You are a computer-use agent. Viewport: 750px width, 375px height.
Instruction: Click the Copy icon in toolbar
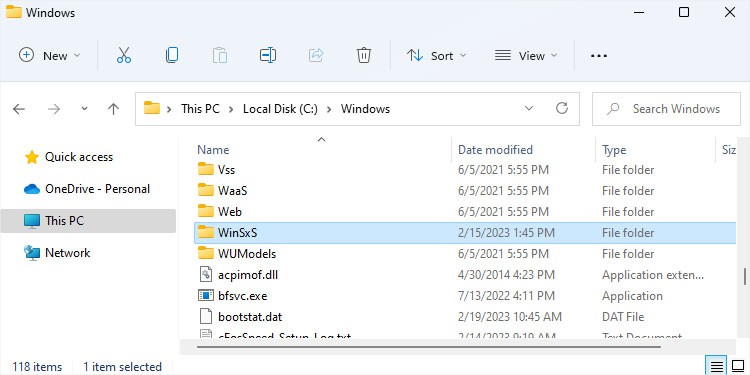click(x=172, y=55)
